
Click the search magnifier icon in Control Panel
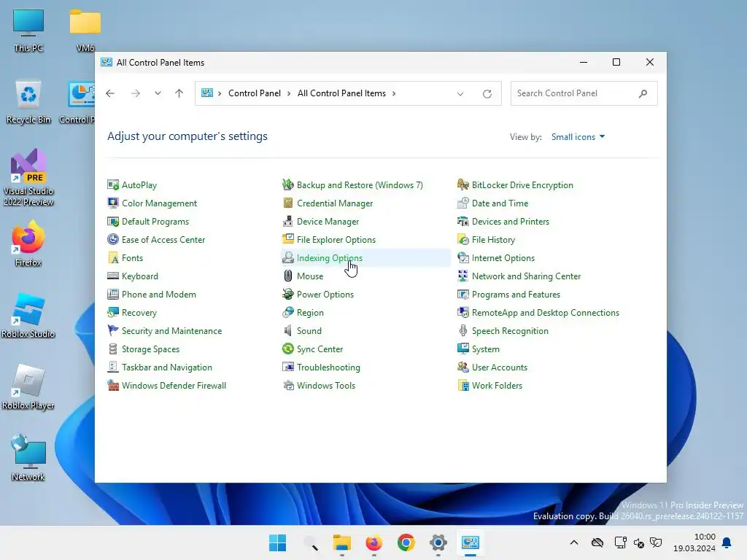point(643,93)
